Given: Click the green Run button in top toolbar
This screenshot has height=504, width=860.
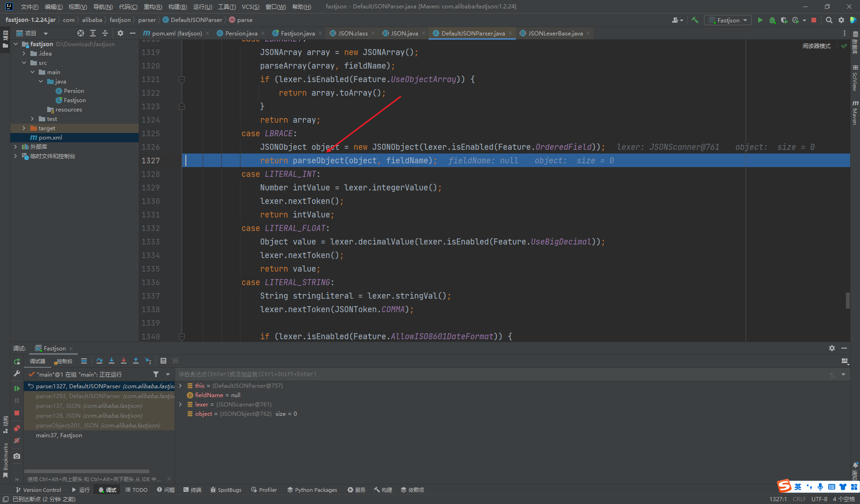Looking at the screenshot, I should (760, 20).
